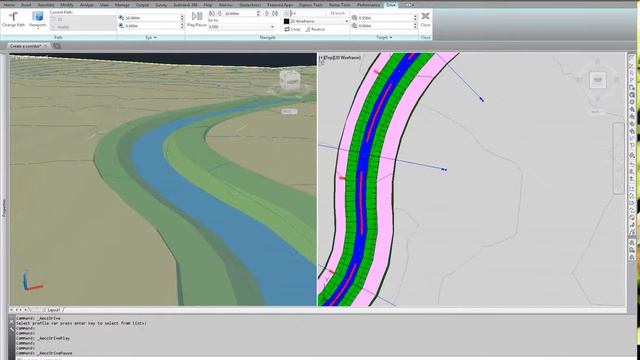Step forward one drive increment
640x360 pixels.
click(267, 13)
